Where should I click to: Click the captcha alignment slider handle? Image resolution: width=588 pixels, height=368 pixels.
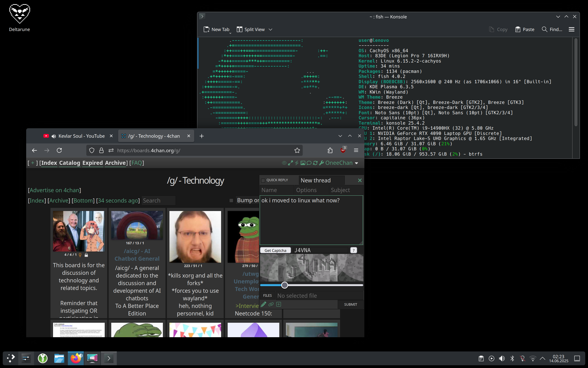coord(284,285)
